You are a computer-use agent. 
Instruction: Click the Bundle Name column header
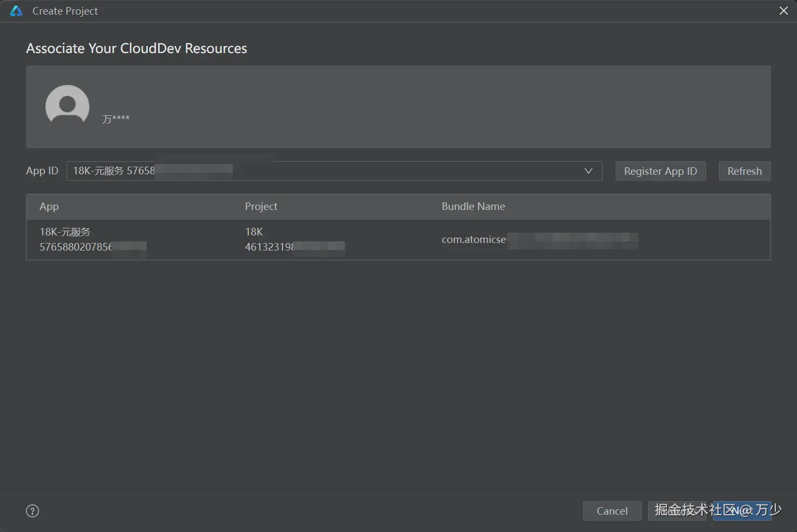[473, 206]
